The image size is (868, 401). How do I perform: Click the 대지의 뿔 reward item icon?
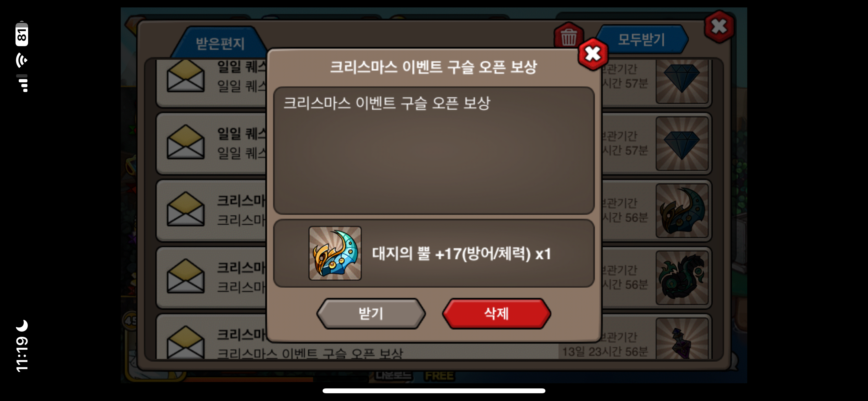335,253
